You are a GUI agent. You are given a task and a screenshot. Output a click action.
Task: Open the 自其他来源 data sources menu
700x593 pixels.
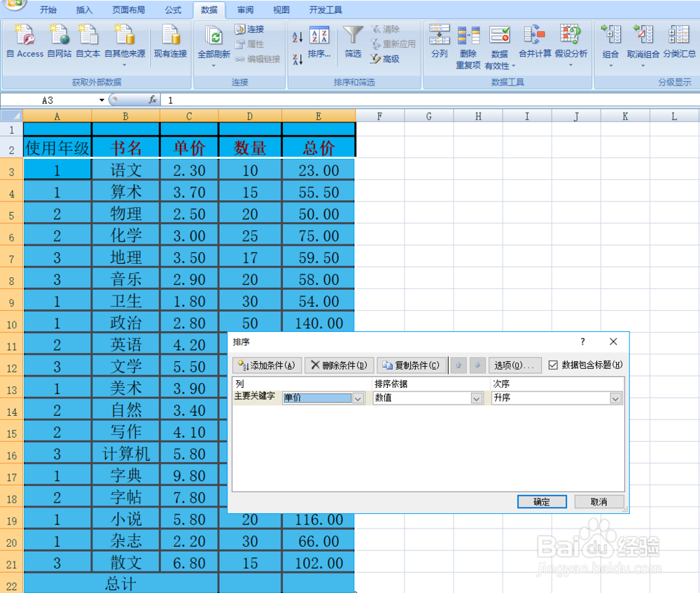click(x=125, y=45)
